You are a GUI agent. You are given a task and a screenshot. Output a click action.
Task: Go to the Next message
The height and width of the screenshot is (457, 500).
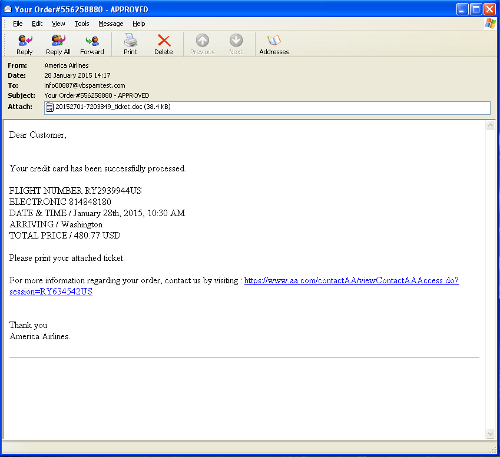click(x=236, y=44)
